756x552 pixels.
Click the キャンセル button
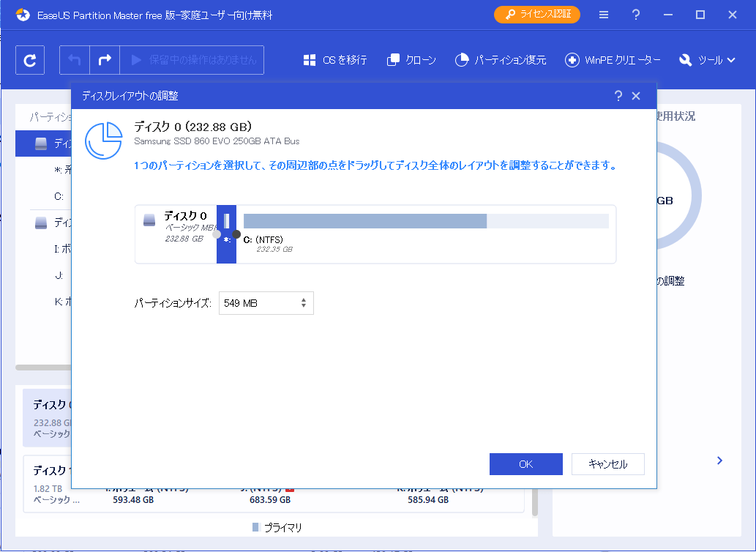click(x=608, y=463)
